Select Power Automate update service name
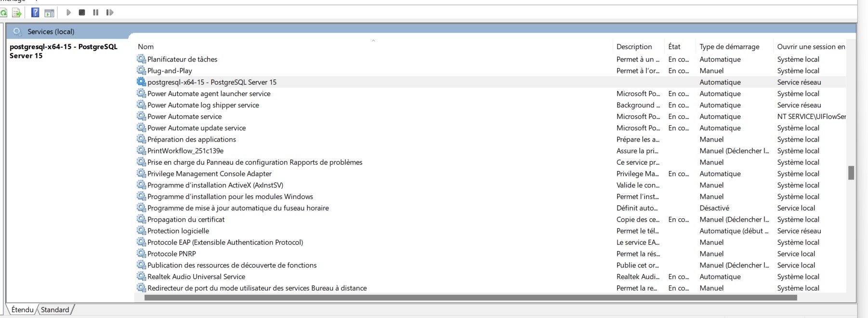The height and width of the screenshot is (318, 868). tap(197, 128)
